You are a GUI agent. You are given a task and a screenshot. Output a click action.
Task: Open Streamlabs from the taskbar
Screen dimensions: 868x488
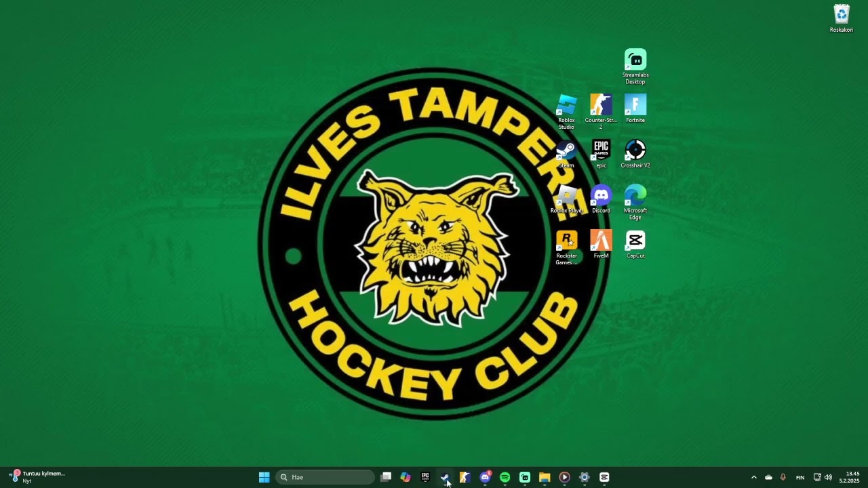525,477
